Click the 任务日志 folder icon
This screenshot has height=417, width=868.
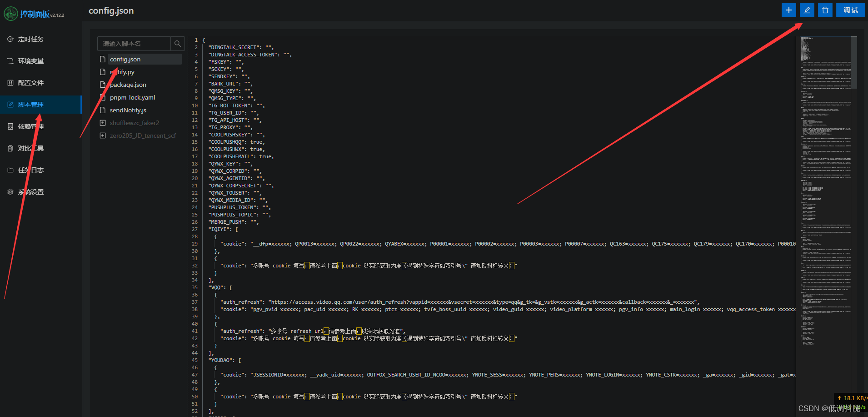(10, 170)
